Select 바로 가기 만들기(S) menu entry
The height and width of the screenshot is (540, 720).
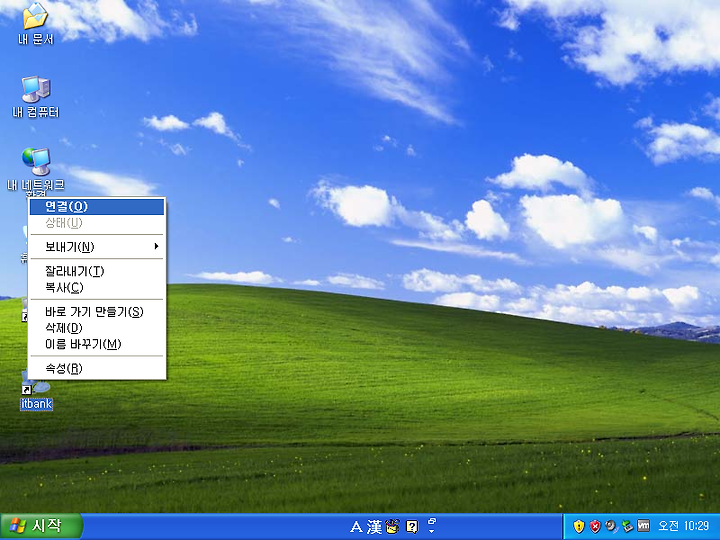pyautogui.click(x=96, y=312)
